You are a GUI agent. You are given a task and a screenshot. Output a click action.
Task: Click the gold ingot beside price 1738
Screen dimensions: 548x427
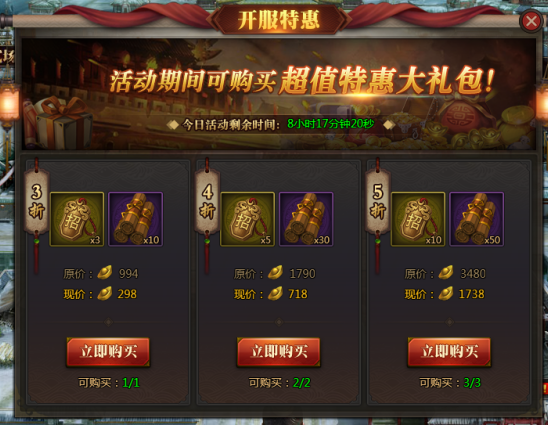pyautogui.click(x=446, y=294)
